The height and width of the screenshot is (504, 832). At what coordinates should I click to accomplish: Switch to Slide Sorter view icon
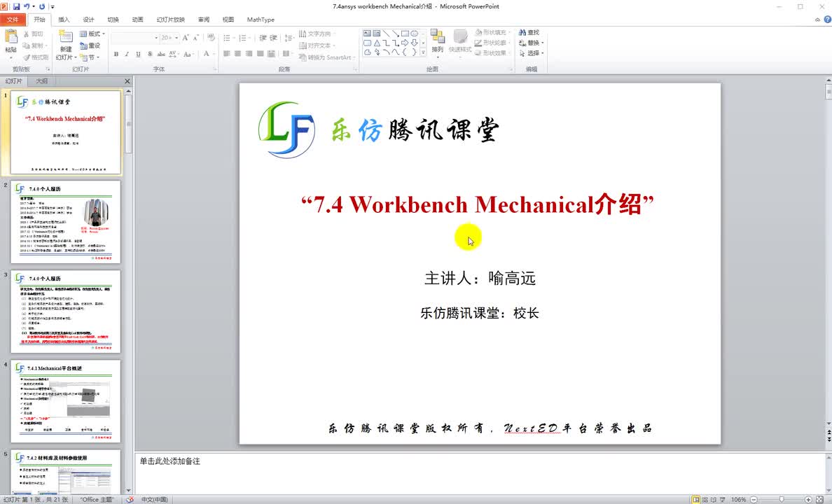point(705,499)
